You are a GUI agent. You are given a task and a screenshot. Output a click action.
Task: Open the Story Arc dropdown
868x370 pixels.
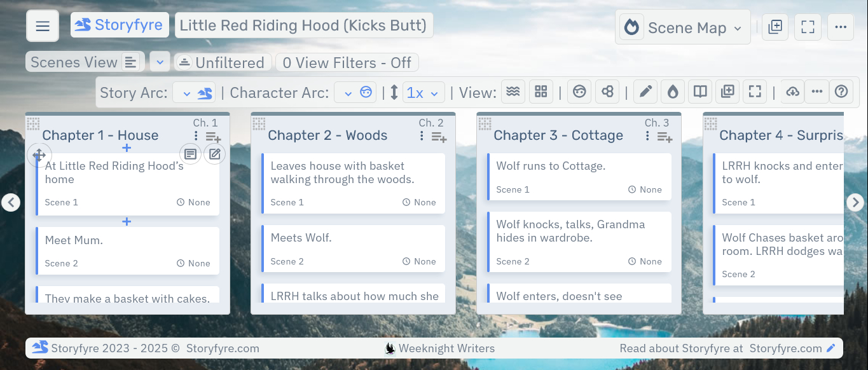194,93
